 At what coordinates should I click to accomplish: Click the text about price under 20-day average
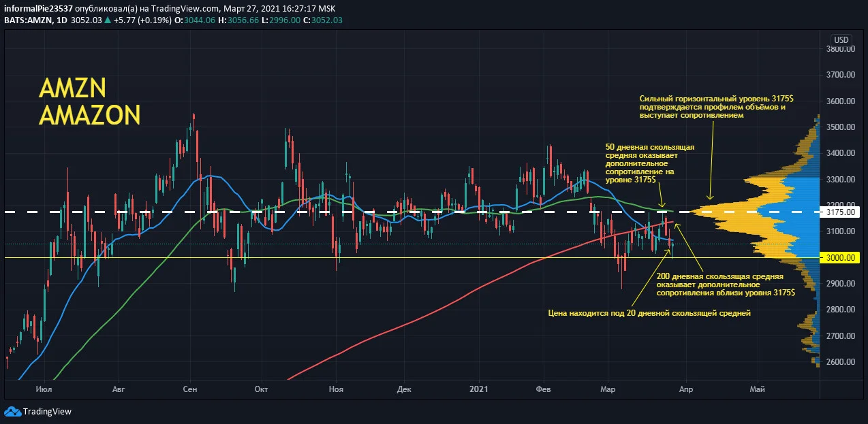point(649,314)
